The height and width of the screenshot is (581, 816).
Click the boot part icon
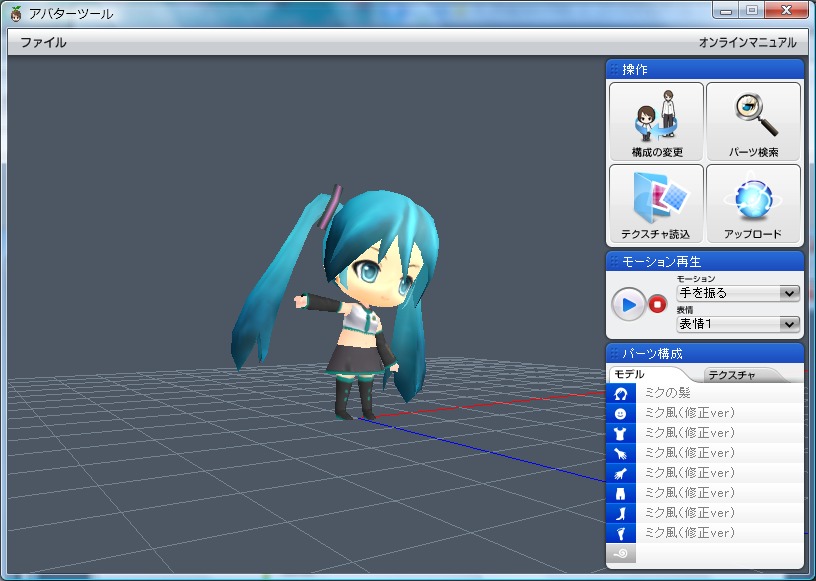pyautogui.click(x=620, y=513)
